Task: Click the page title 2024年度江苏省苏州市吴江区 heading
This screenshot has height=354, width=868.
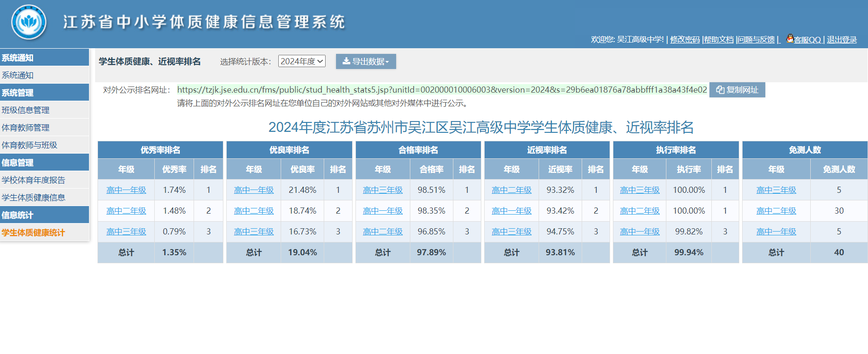Action: [x=481, y=127]
